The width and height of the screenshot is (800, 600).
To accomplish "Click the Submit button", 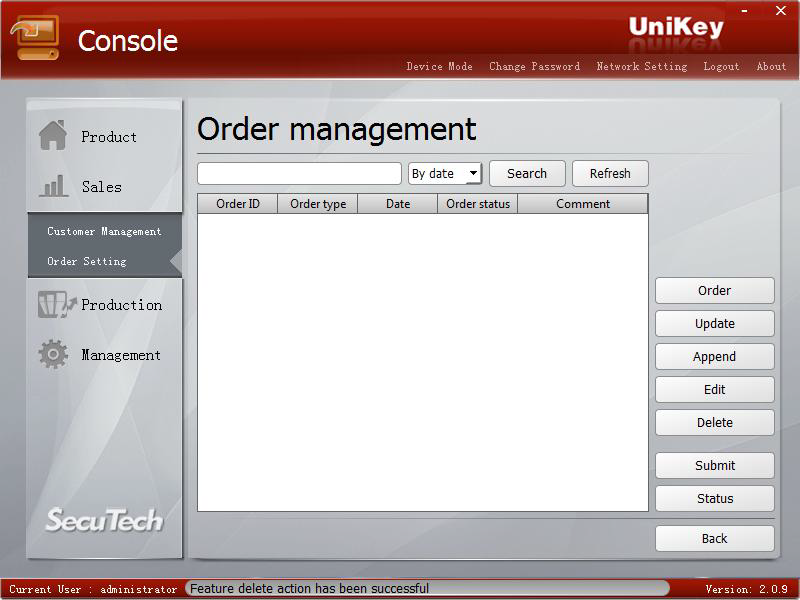I will (714, 465).
